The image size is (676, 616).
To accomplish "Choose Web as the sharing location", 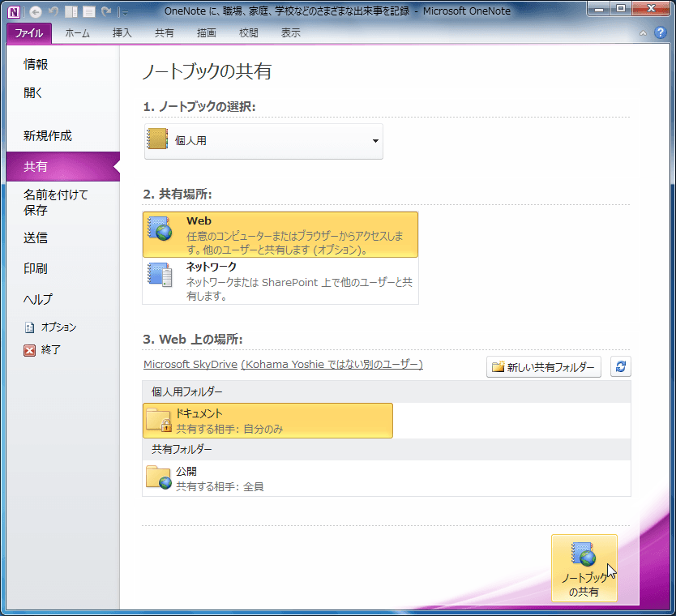I will point(280,234).
